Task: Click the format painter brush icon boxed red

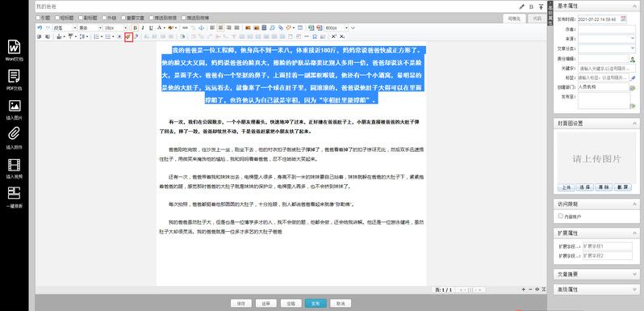Action: click(x=128, y=36)
